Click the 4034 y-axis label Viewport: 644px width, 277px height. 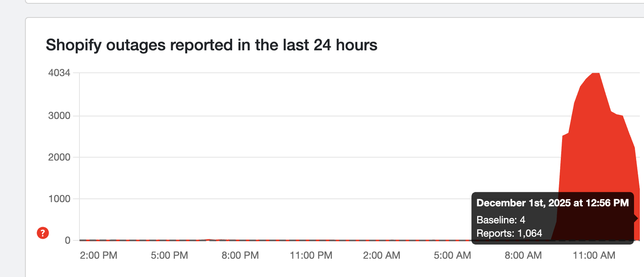coord(59,73)
